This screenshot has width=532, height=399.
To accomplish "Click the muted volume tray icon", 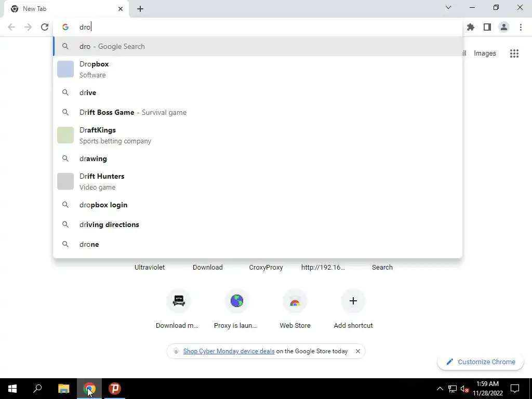I will tap(464, 389).
